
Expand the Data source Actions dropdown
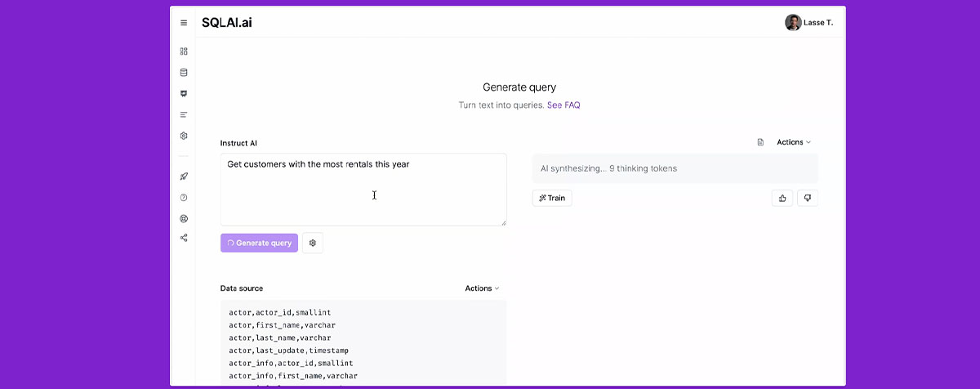pyautogui.click(x=482, y=288)
